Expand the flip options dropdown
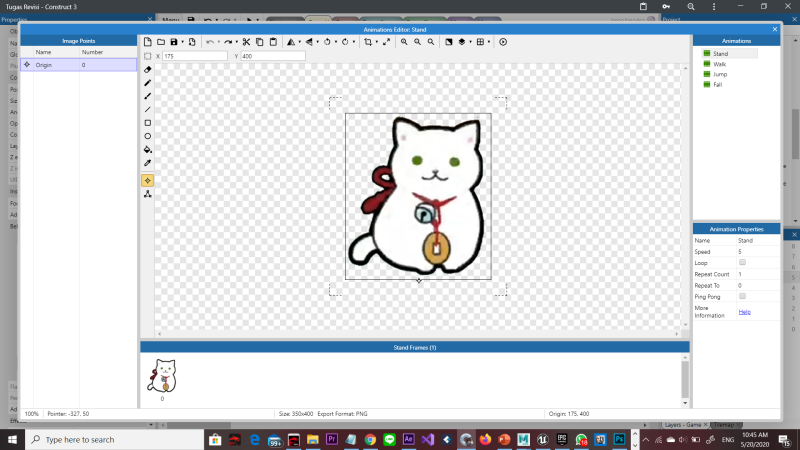The height and width of the screenshot is (450, 800). coord(317,42)
